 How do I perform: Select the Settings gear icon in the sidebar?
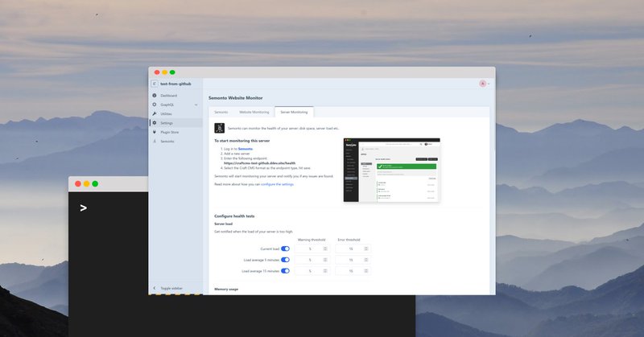click(155, 123)
